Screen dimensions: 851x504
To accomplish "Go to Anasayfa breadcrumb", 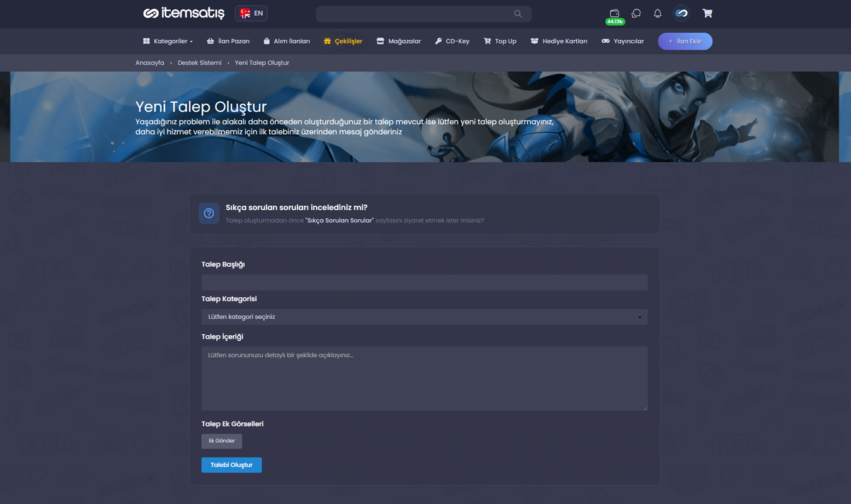I will [149, 63].
